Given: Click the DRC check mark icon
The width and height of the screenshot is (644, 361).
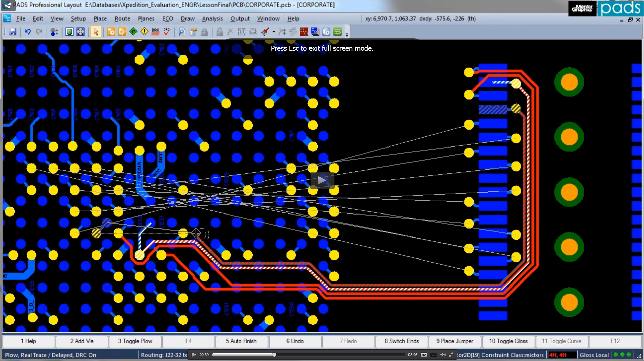Looking at the screenshot, I should pos(167,32).
